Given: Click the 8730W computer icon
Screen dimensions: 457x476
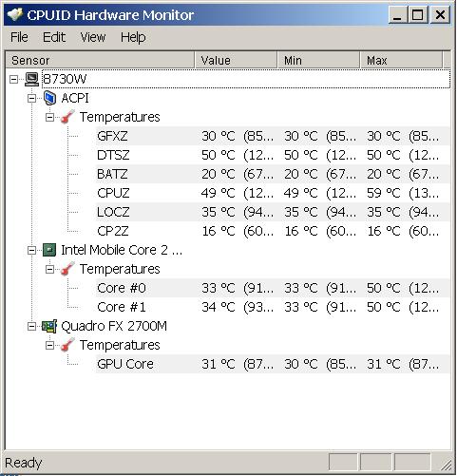Looking at the screenshot, I should tap(31, 79).
